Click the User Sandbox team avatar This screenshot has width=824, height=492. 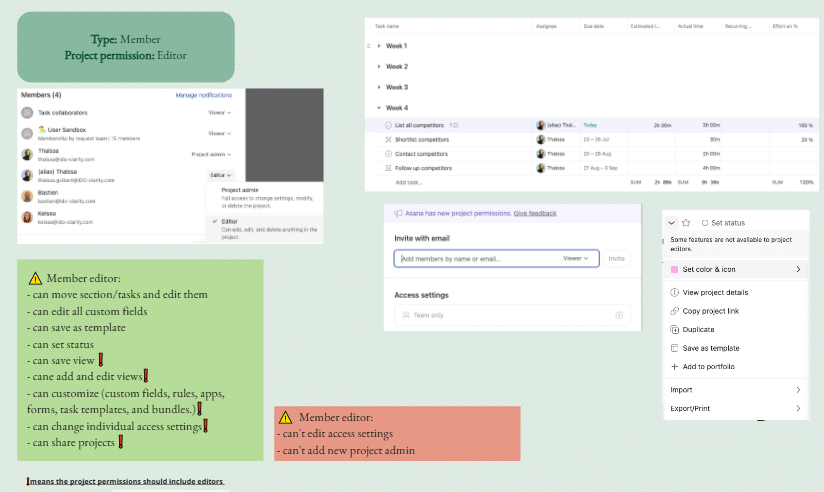[27, 134]
